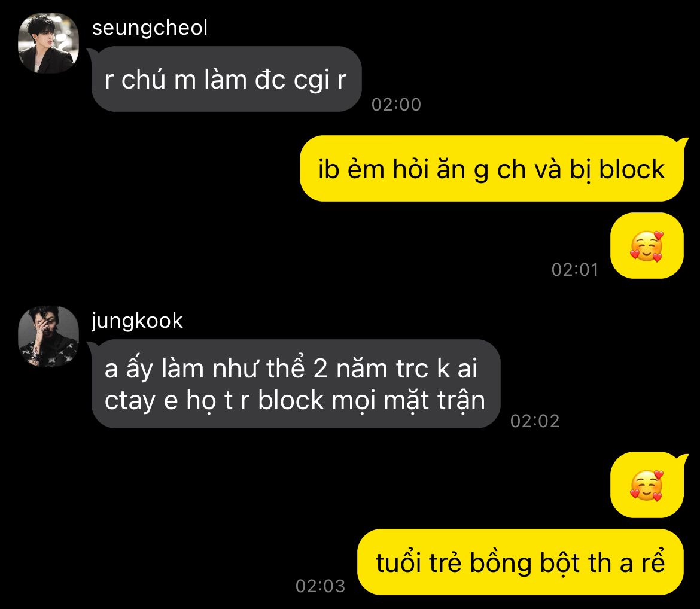Select jungkook's message about block mọi mặt trận
Image resolution: width=700 pixels, height=609 pixels.
coord(296,384)
